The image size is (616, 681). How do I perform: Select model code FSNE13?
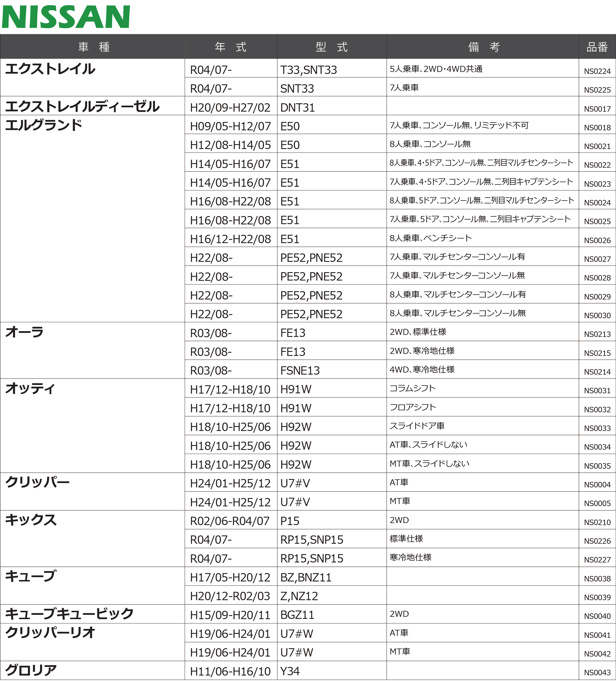300,371
